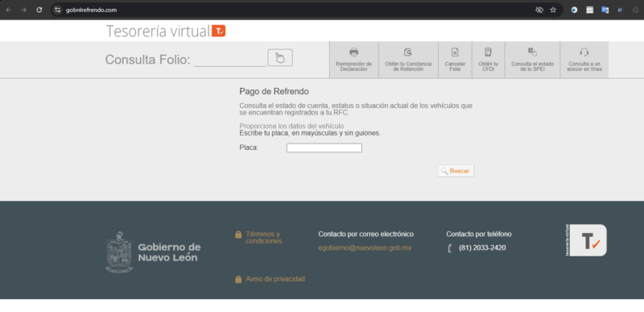Bookmark this page with the star icon
The image size is (644, 312).
pos(553,10)
